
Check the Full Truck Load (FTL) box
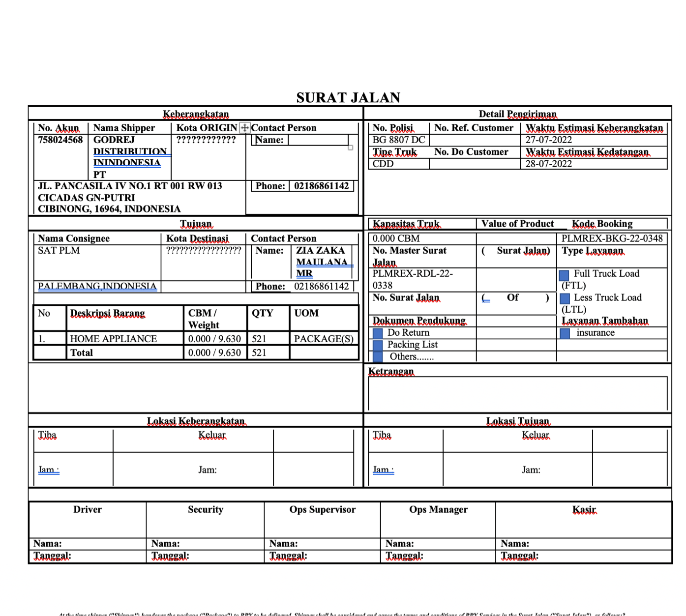coord(564,275)
